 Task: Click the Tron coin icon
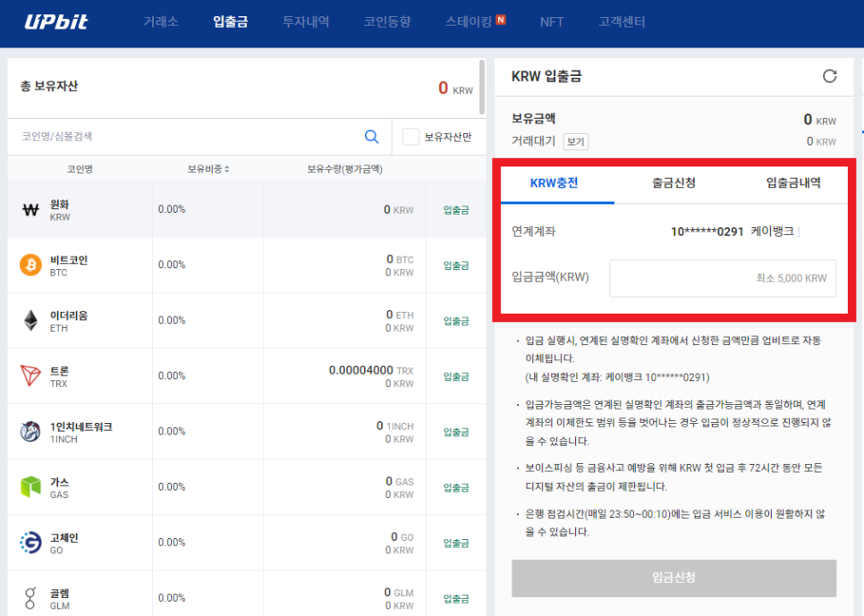pyautogui.click(x=30, y=376)
